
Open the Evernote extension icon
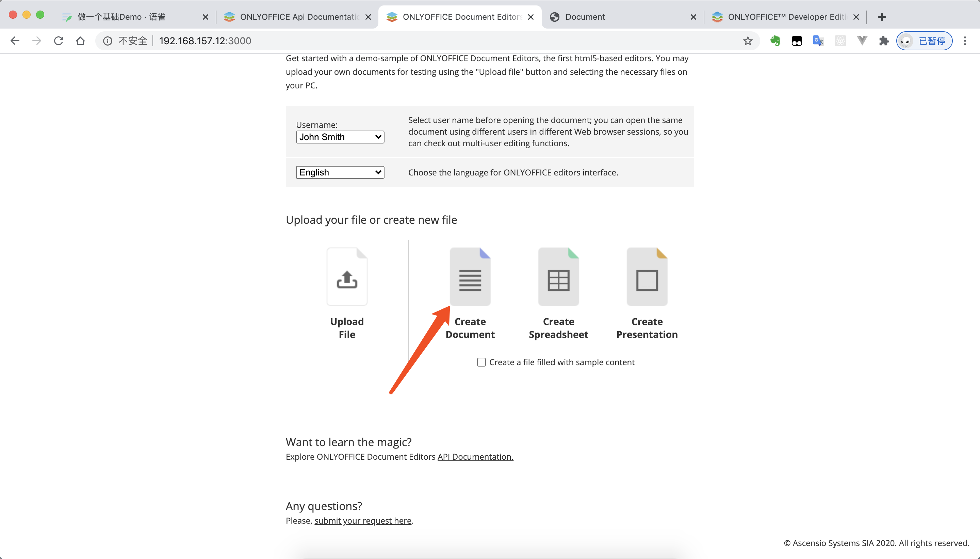[x=775, y=41]
